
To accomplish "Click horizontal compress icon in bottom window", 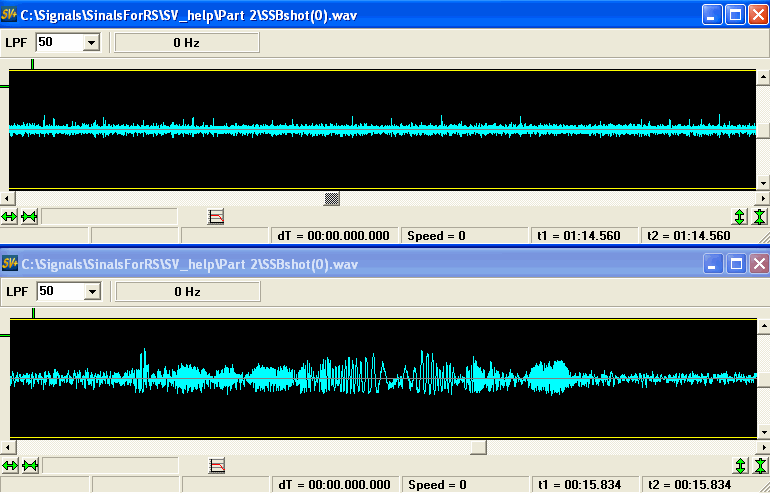I will [x=29, y=466].
